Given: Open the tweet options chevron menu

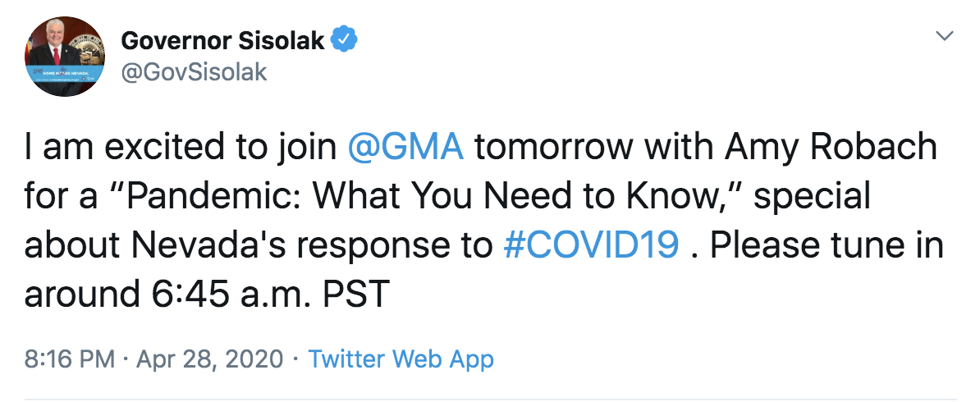Looking at the screenshot, I should [945, 36].
